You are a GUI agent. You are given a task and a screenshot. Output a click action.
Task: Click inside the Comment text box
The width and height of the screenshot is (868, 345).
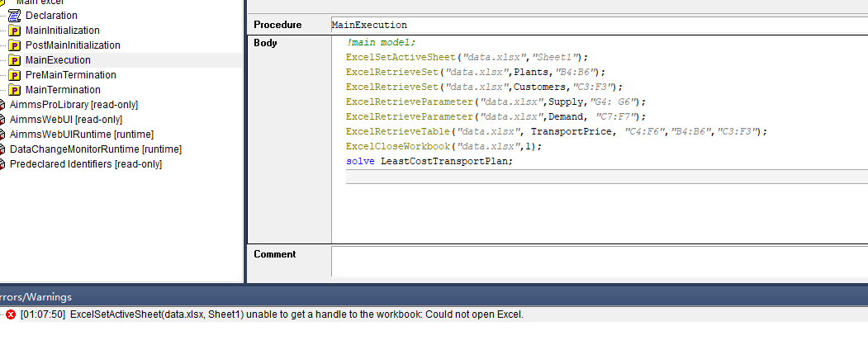[x=600, y=262]
